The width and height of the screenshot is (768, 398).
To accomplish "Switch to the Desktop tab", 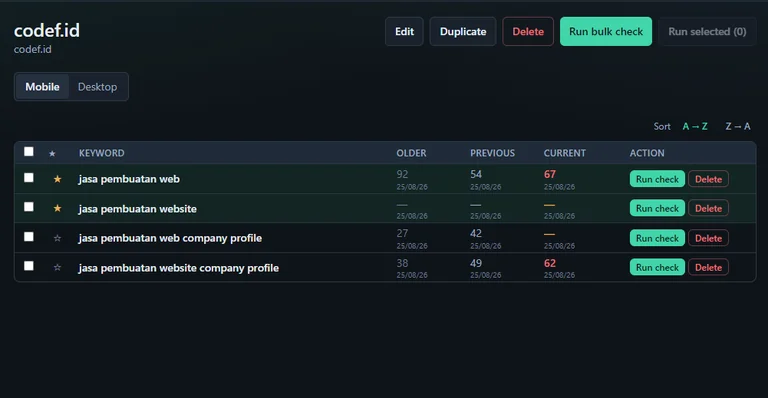I will [x=97, y=87].
